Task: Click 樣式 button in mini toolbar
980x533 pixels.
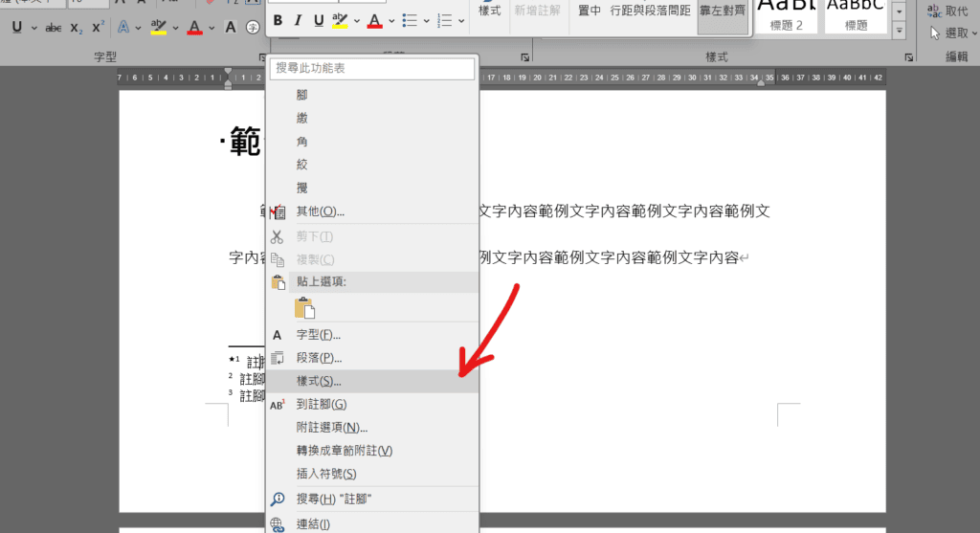Action: click(489, 11)
